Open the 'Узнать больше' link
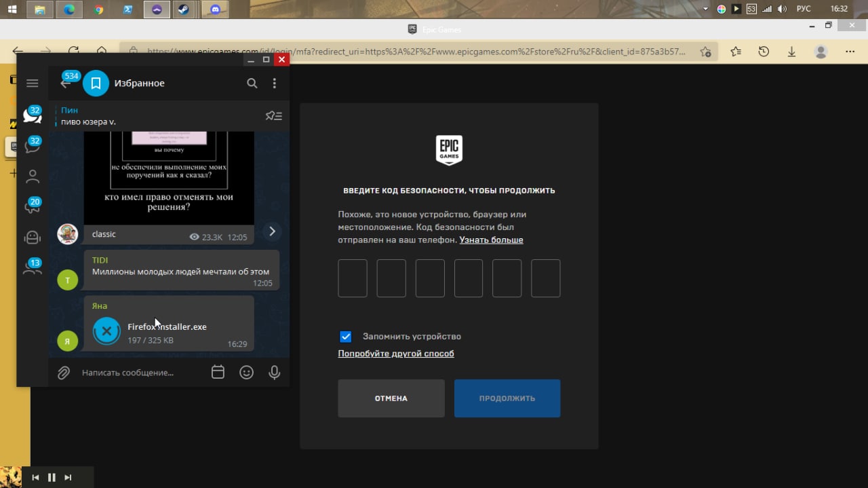868x488 pixels. [491, 240]
